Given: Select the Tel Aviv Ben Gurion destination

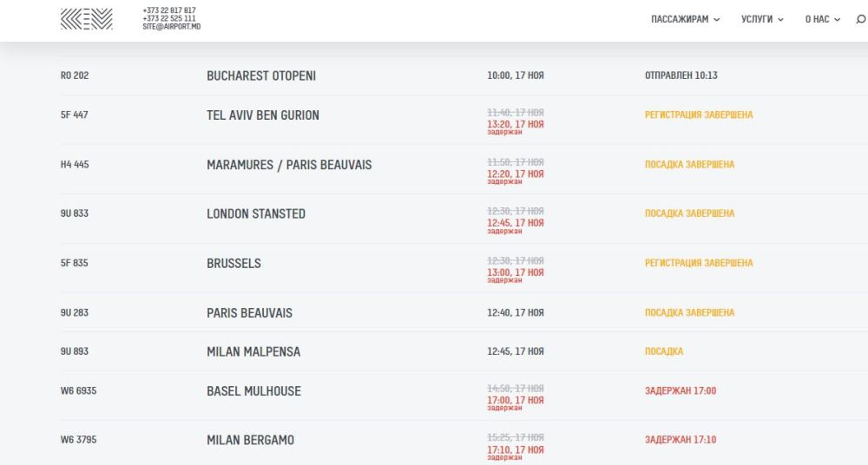Looking at the screenshot, I should pos(263,115).
